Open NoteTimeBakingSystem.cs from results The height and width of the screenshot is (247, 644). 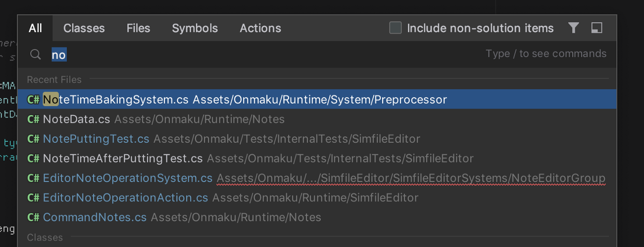pyautogui.click(x=116, y=100)
